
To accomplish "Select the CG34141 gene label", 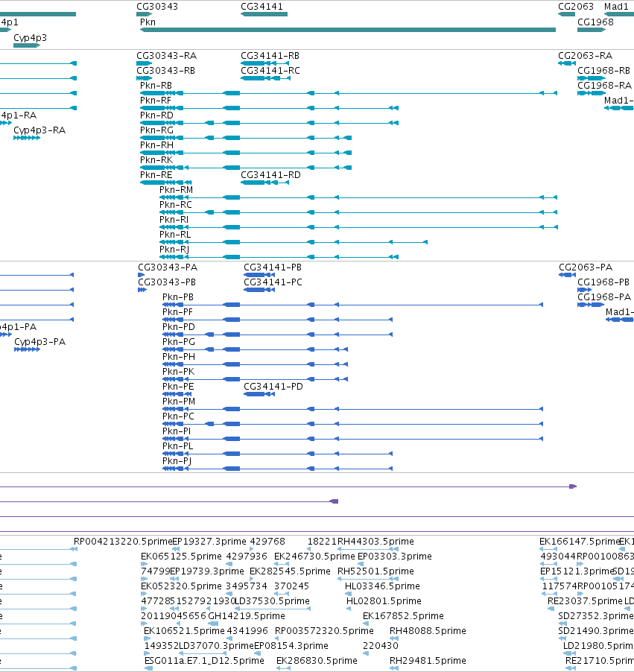I will pos(261,7).
